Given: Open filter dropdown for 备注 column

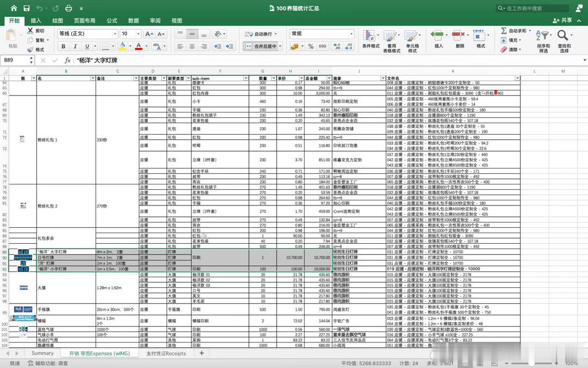Looking at the screenshot, I should 136,78.
